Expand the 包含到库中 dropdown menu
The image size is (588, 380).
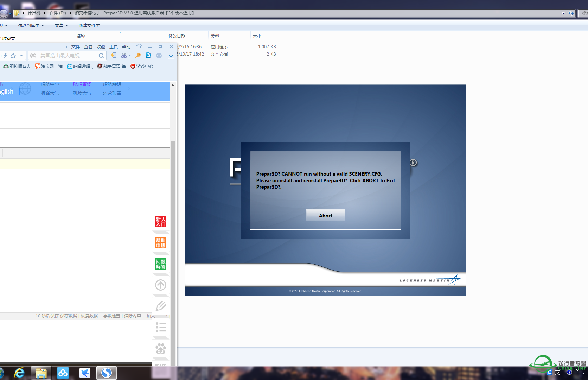point(31,25)
